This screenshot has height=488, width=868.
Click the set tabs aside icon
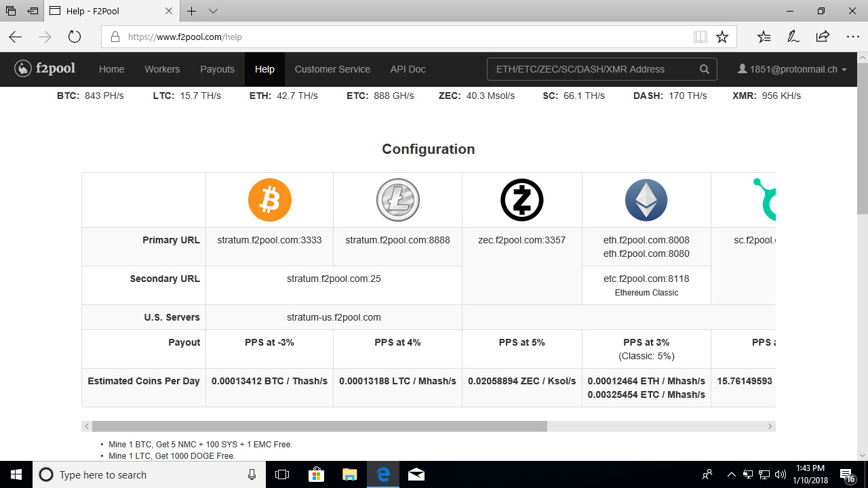coord(33,11)
